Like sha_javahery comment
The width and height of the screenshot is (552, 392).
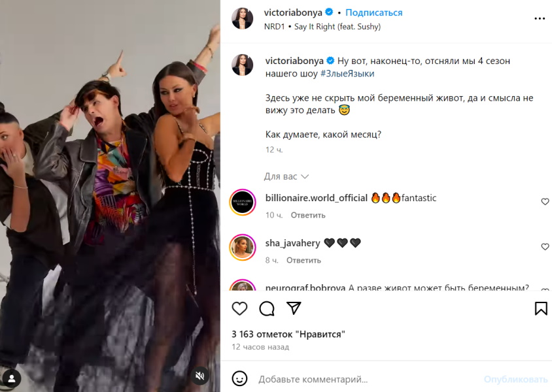coord(545,247)
